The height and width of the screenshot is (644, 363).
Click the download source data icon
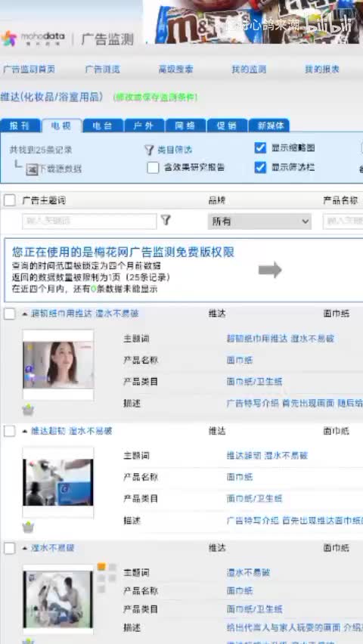point(32,169)
